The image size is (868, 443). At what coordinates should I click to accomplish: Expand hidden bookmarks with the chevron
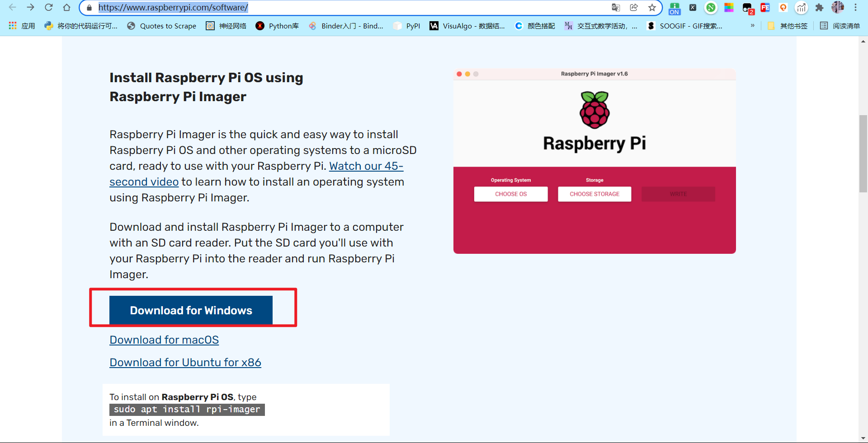[752, 25]
